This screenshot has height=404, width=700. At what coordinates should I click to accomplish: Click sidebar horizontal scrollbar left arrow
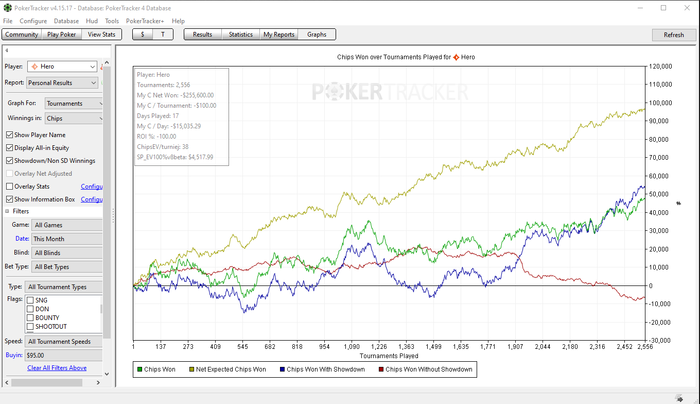7,383
